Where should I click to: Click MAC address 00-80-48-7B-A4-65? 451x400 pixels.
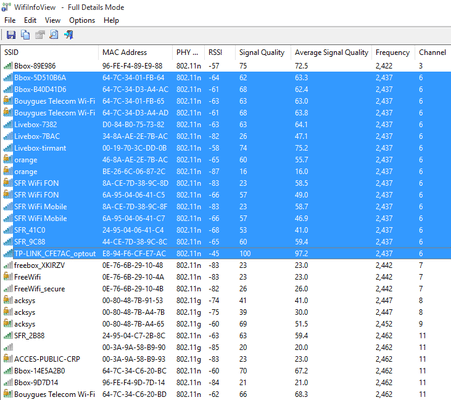133,324
